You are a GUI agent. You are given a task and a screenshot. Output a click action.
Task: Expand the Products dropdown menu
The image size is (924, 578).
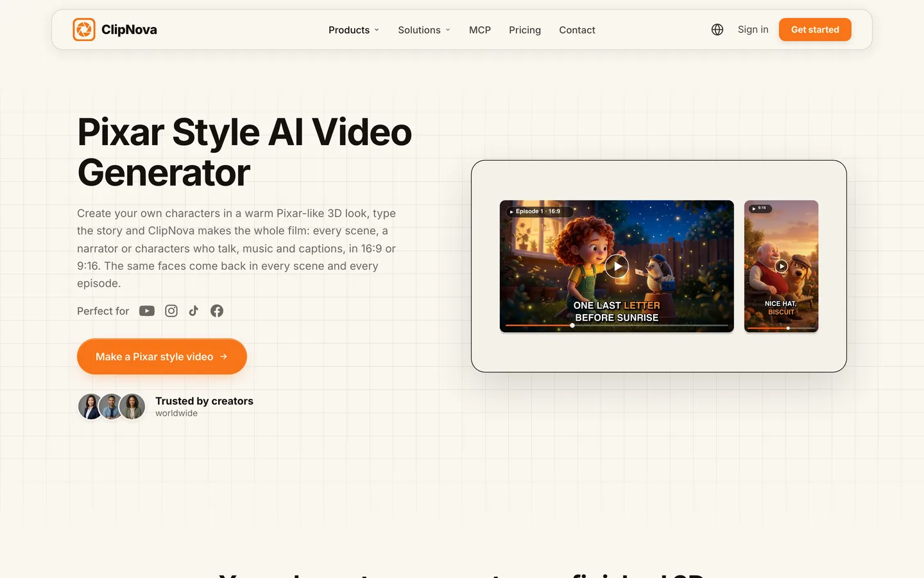[x=354, y=30]
